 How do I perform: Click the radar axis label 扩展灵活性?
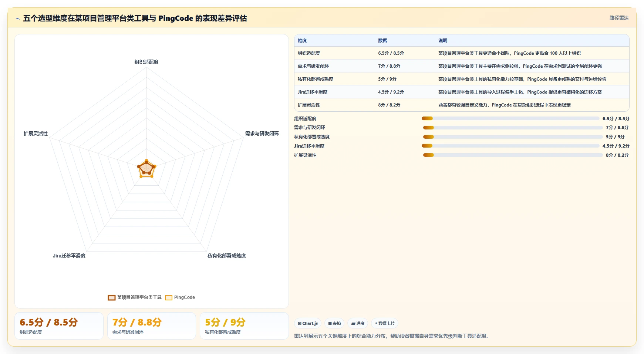coord(36,134)
